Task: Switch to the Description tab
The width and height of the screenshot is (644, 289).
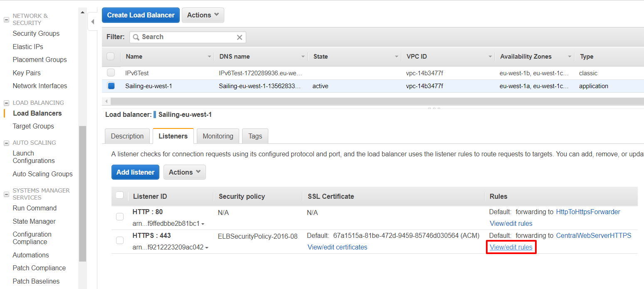Action: tap(127, 136)
